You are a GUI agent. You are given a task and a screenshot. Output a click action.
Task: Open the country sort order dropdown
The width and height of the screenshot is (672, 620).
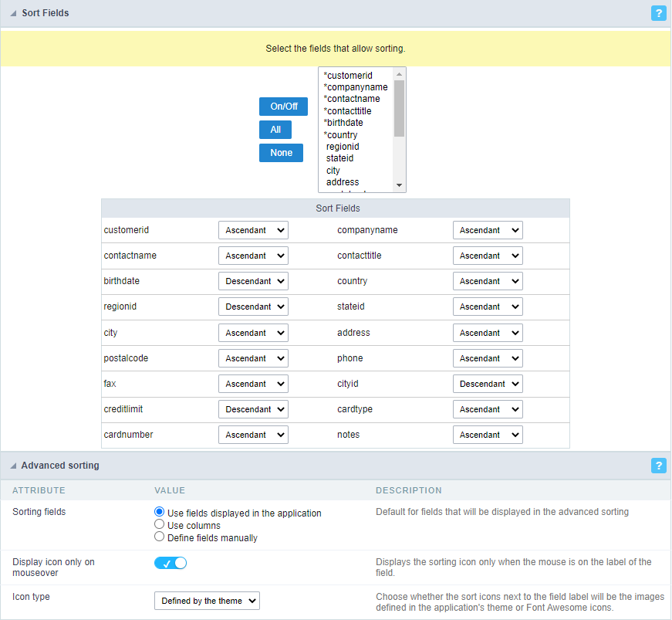click(x=488, y=281)
